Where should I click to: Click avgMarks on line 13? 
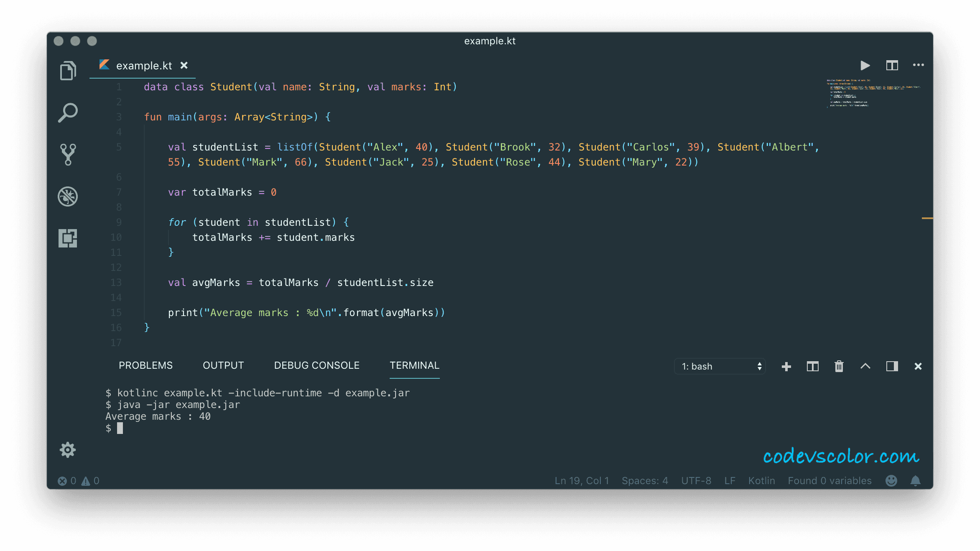point(216,283)
